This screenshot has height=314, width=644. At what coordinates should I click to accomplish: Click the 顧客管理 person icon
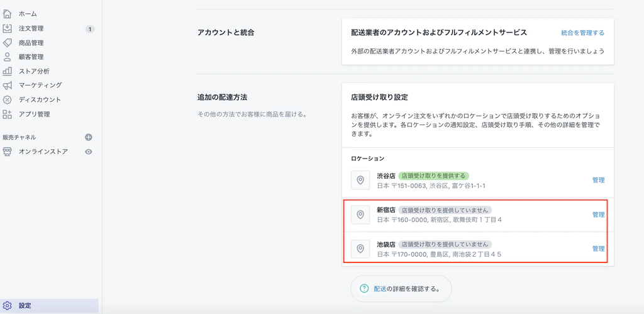(x=7, y=57)
